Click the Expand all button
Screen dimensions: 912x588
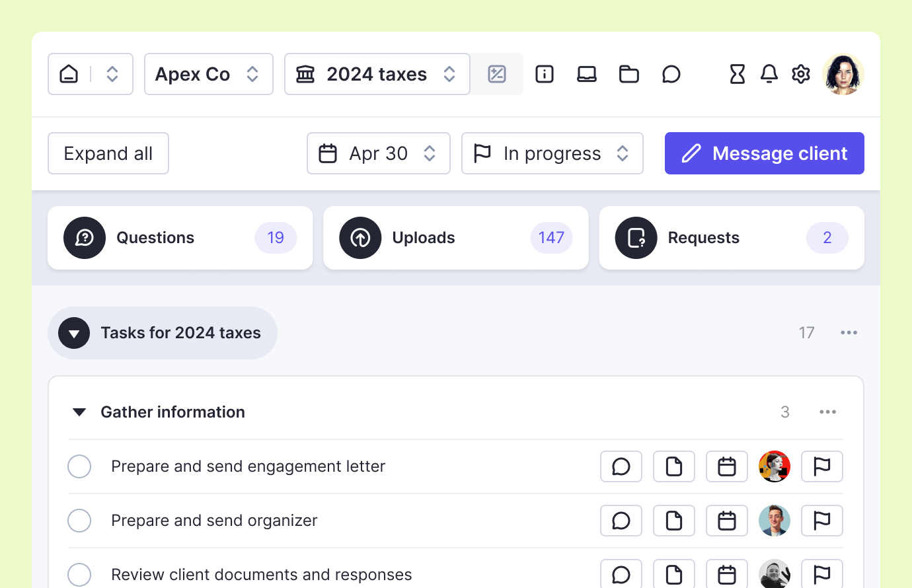tap(108, 153)
